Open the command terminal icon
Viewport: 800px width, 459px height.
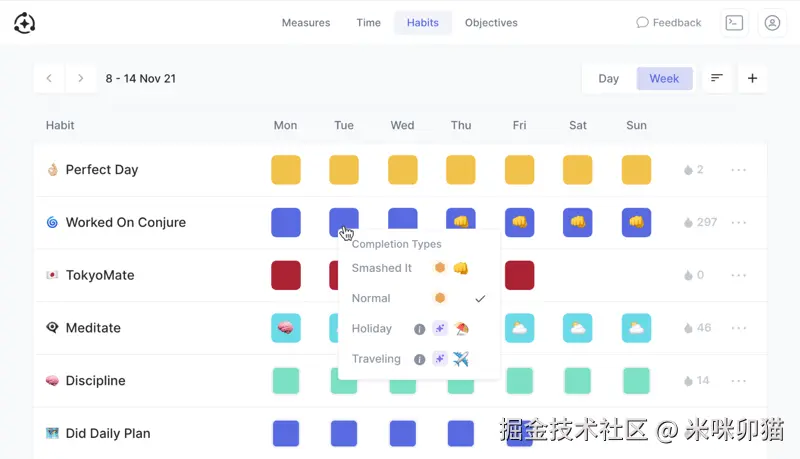[x=734, y=23]
